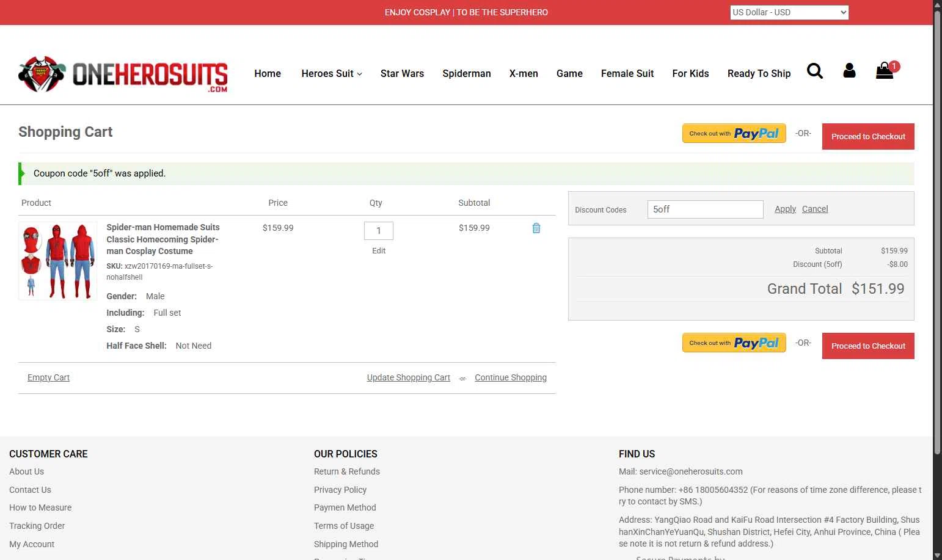Viewport: 942px width, 560px height.
Task: Open Shipping Method footer link
Action: pyautogui.click(x=346, y=544)
